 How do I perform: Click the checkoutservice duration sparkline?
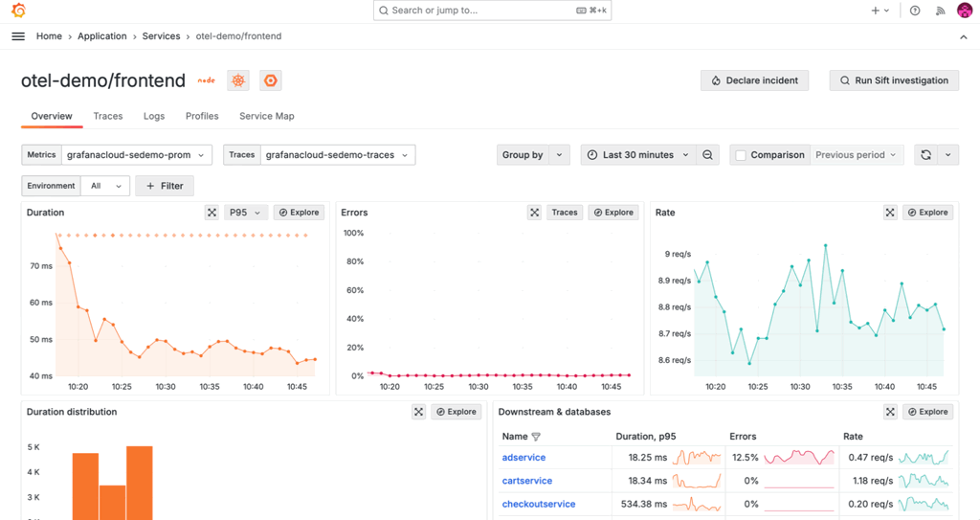697,504
